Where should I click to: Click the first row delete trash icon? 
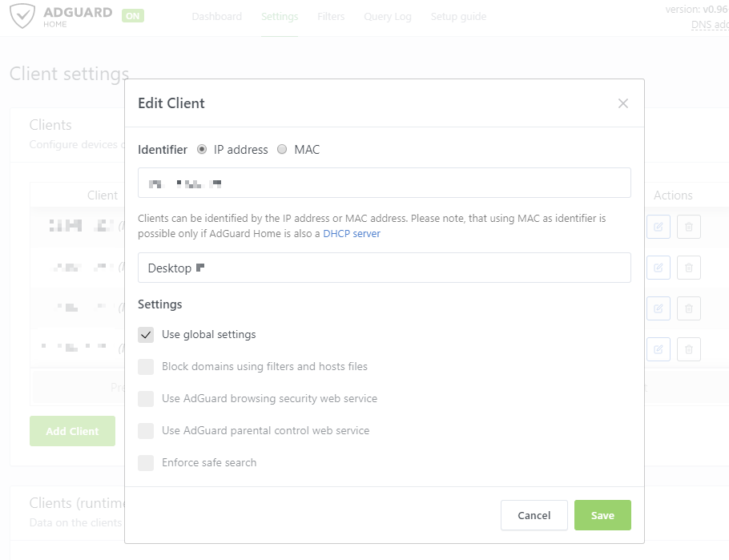pos(688,227)
